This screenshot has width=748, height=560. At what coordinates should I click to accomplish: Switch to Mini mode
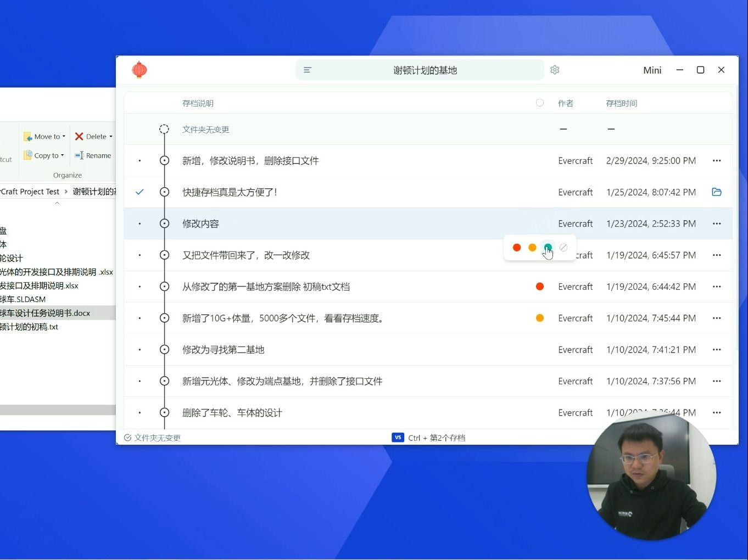(652, 70)
